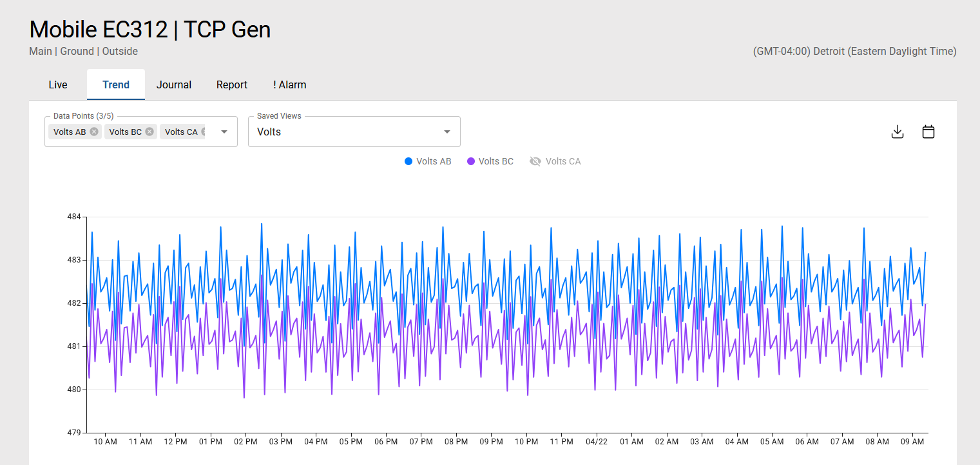Open the ! Alarm tab
This screenshot has width=980, height=465.
290,84
